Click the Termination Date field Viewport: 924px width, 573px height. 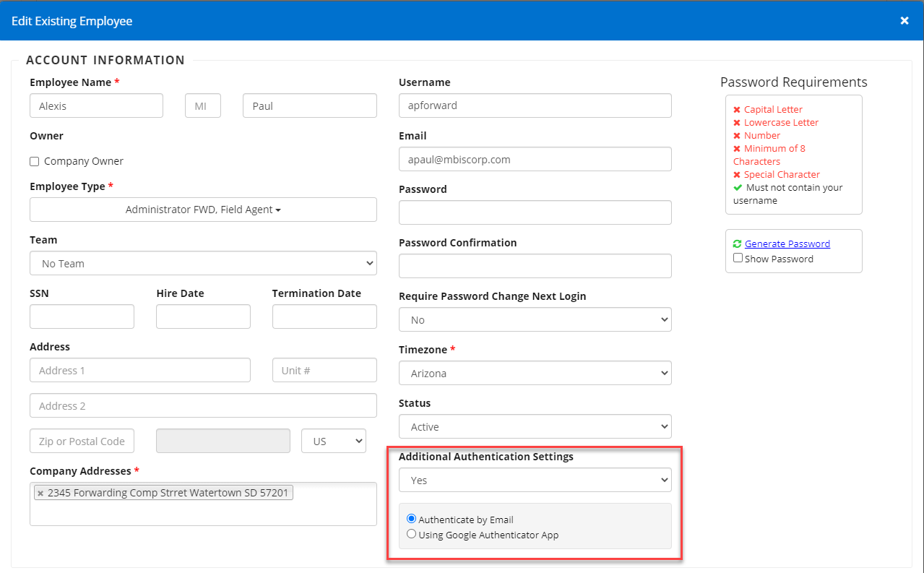coord(324,316)
